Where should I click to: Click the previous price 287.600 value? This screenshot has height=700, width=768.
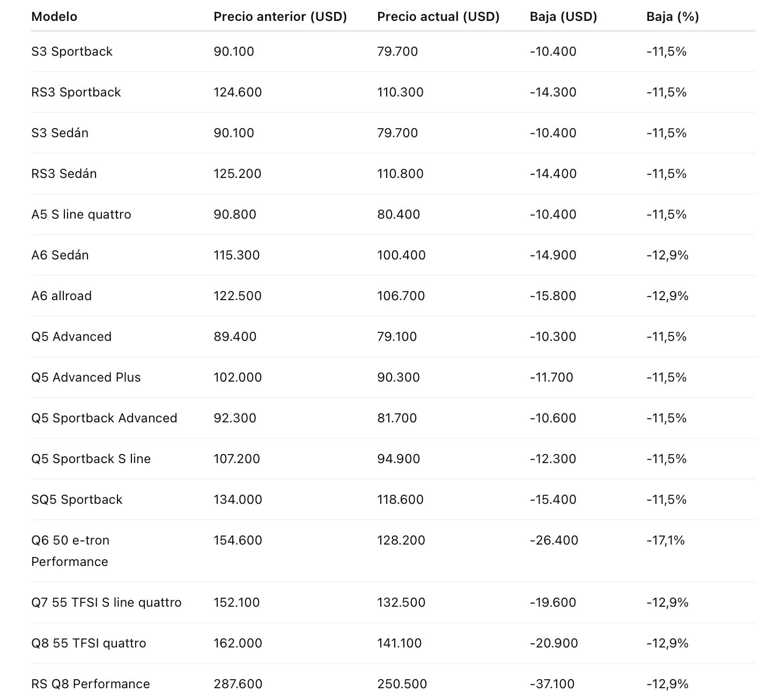coord(238,684)
